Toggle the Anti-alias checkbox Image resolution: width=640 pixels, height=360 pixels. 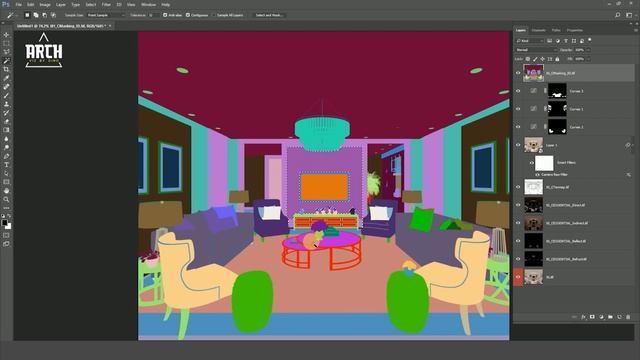point(165,15)
